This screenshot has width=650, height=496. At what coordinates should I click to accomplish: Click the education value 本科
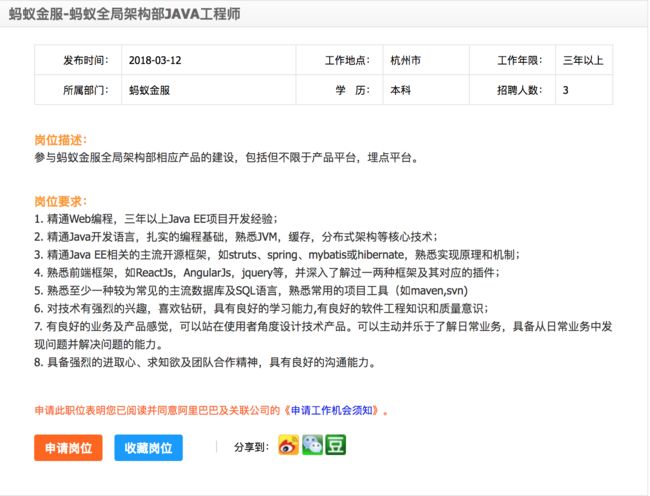(400, 90)
